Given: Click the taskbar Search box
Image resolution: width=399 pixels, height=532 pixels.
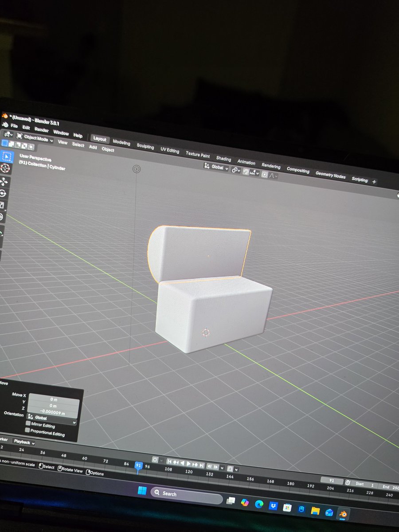Looking at the screenshot, I should (186, 496).
